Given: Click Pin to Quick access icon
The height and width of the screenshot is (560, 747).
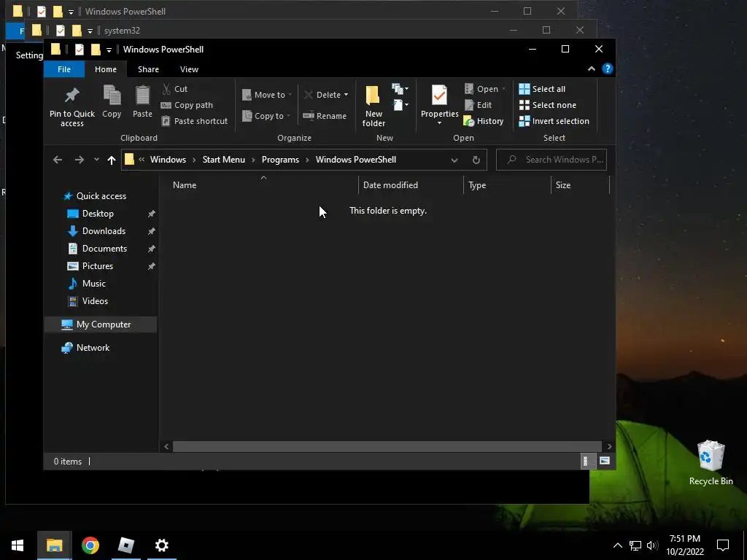Looking at the screenshot, I should [72, 96].
